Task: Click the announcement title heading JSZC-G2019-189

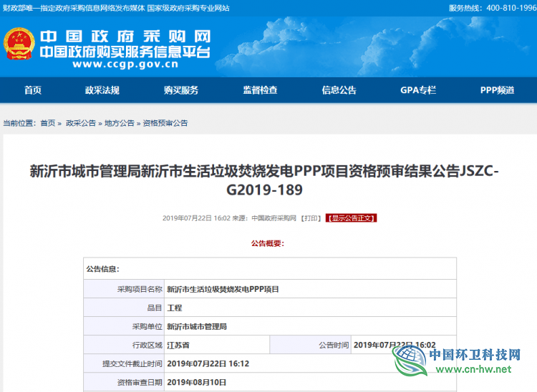Action: 264,180
